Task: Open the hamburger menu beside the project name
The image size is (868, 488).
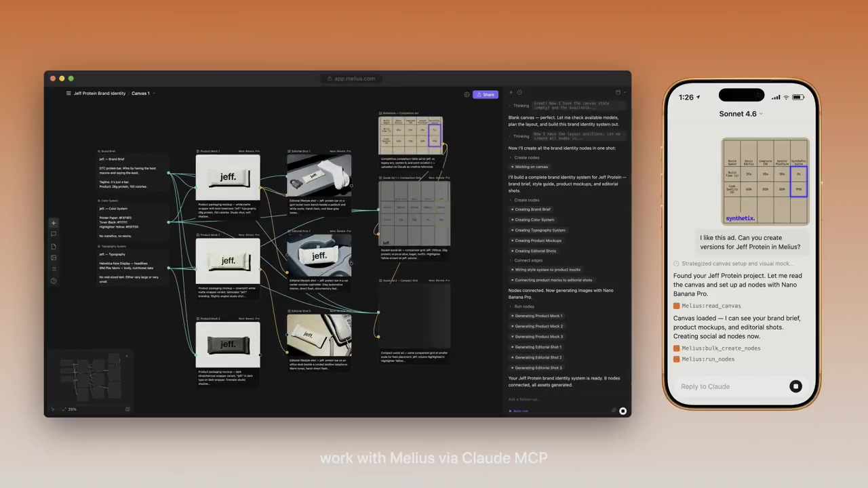Action: 68,94
